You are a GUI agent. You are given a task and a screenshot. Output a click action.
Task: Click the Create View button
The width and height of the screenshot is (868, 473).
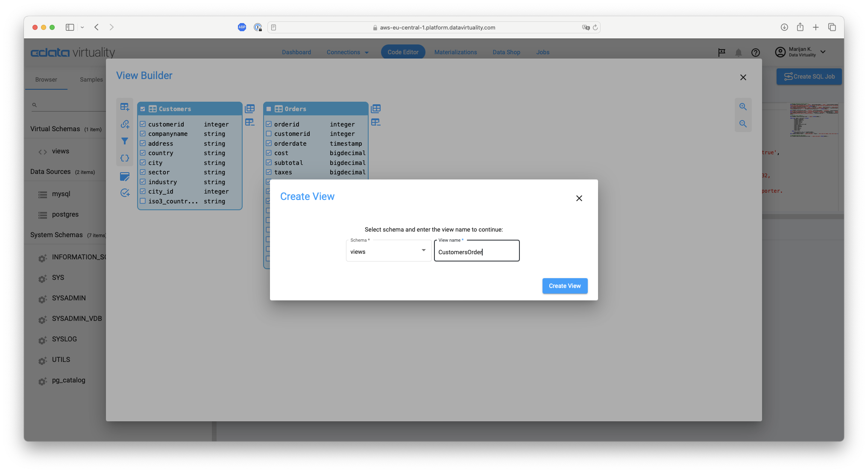click(x=565, y=286)
